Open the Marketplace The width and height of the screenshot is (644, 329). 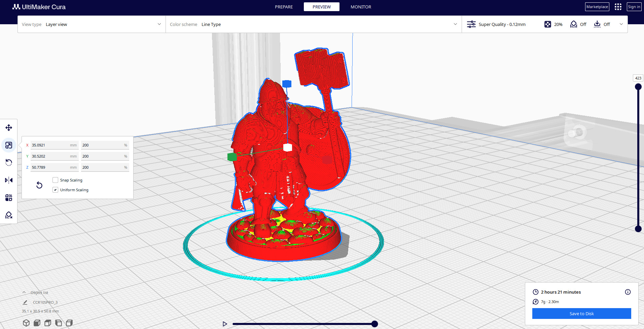point(597,7)
